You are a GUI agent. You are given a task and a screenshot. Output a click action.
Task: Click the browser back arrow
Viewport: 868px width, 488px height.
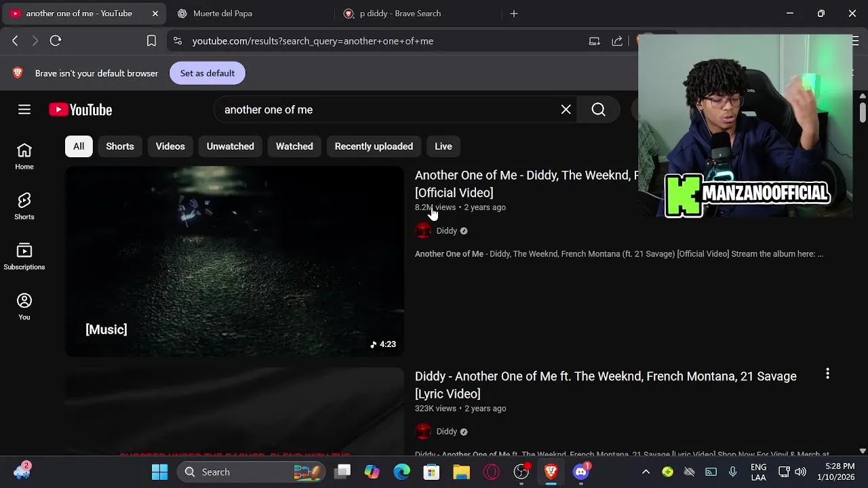15,41
